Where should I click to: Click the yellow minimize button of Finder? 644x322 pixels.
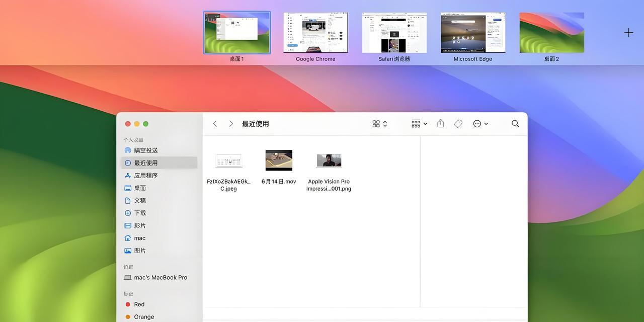[x=137, y=124]
